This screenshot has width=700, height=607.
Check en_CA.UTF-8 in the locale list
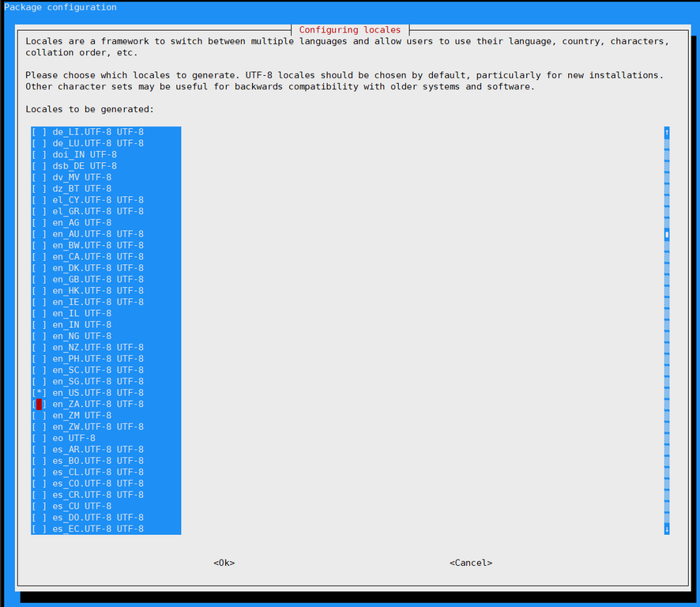tap(39, 257)
